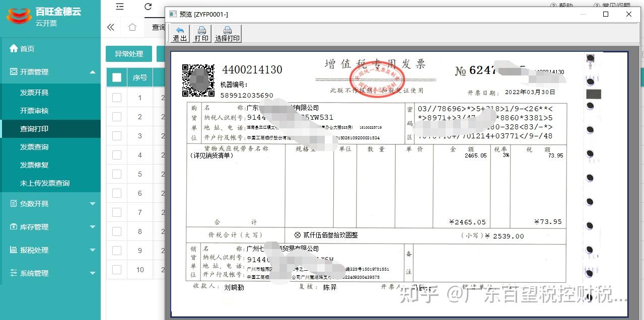Viewport: 644px width, 320px height.
Task: Click the 开票管理 section icon
Action: [x=14, y=72]
